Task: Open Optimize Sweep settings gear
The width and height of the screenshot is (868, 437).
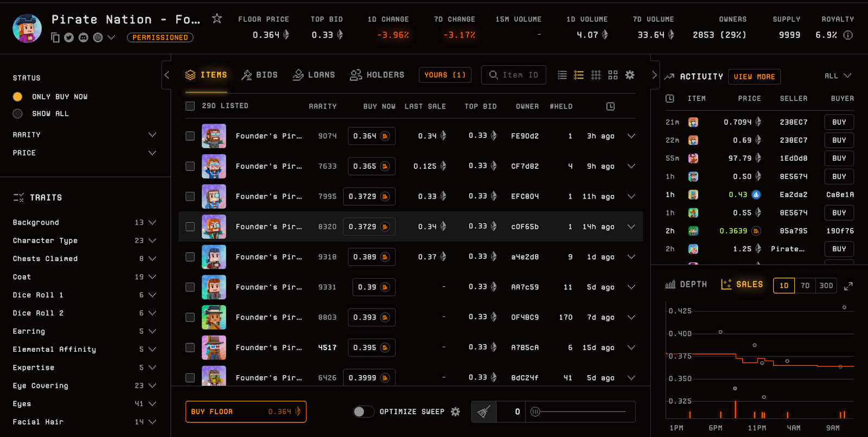Action: [x=455, y=411]
